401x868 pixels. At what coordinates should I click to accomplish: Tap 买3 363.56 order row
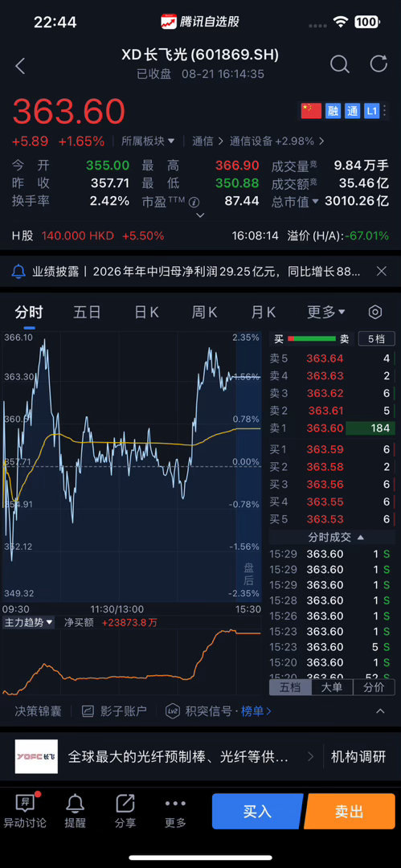click(333, 485)
